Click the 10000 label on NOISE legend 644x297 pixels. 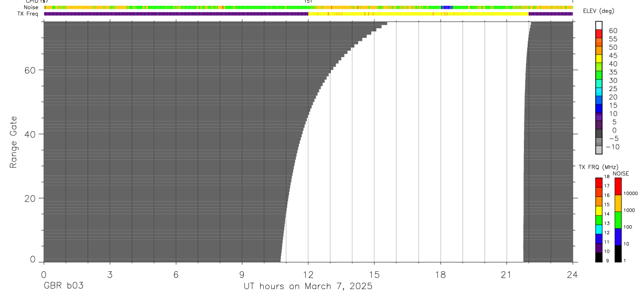click(630, 193)
